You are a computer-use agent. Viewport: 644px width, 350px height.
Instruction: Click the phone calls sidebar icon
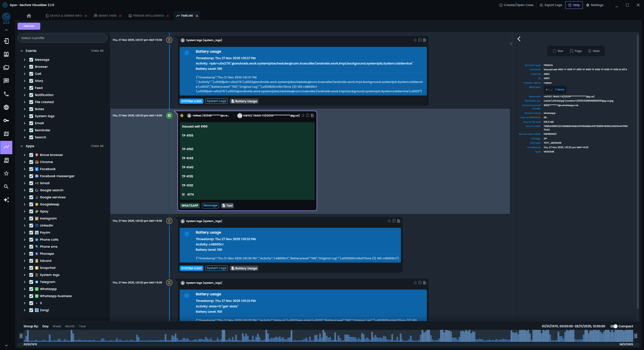6,94
